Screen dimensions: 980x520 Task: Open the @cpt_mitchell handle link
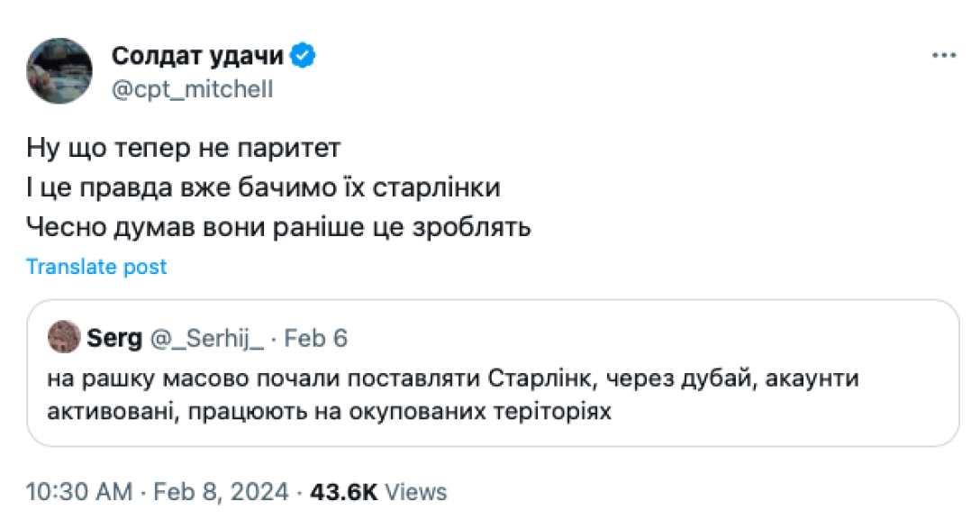point(192,89)
